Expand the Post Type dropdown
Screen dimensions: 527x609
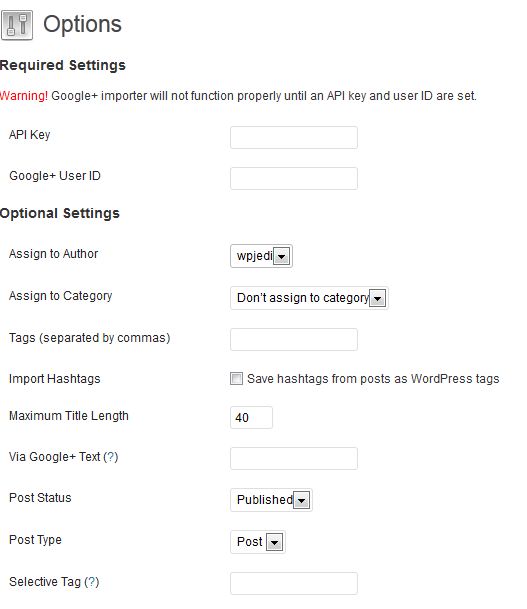coord(258,542)
